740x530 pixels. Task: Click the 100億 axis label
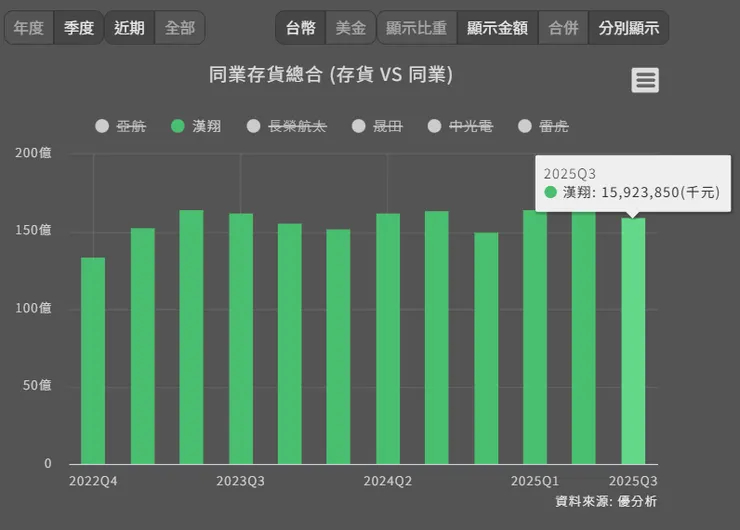[x=33, y=308]
